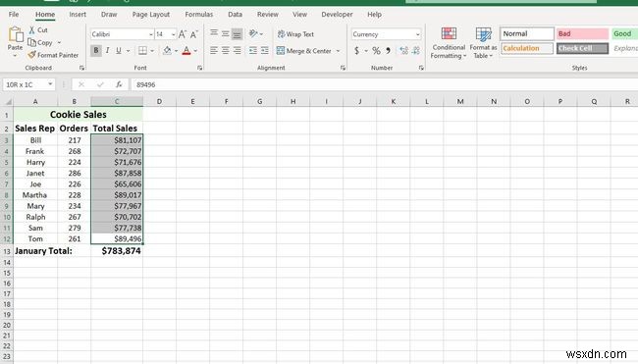The image size is (638, 364).
Task: Apply the Normal cell style
Action: pyautogui.click(x=527, y=33)
